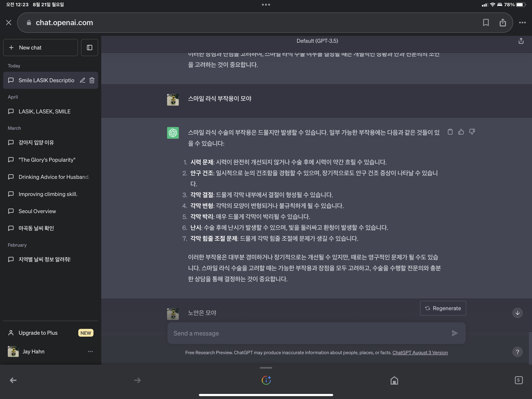Click the thumbs down feedback icon

tap(472, 132)
